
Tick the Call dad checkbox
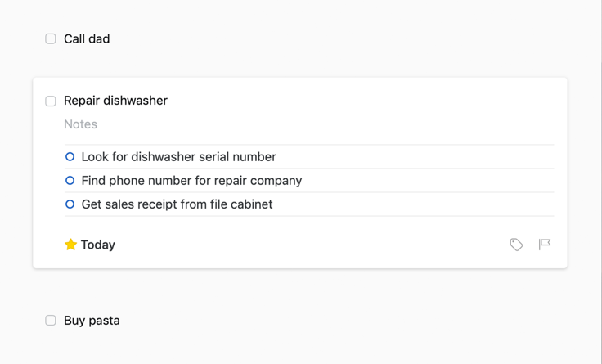coord(51,38)
